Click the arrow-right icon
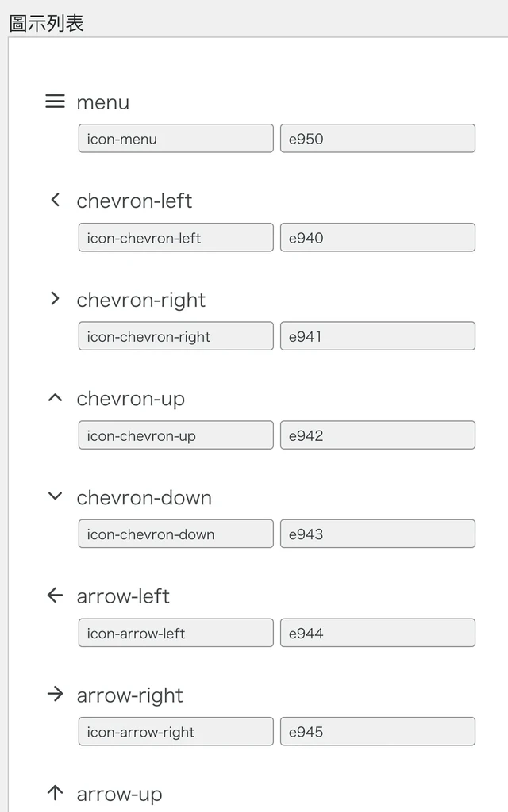The height and width of the screenshot is (812, 508). coord(55,694)
